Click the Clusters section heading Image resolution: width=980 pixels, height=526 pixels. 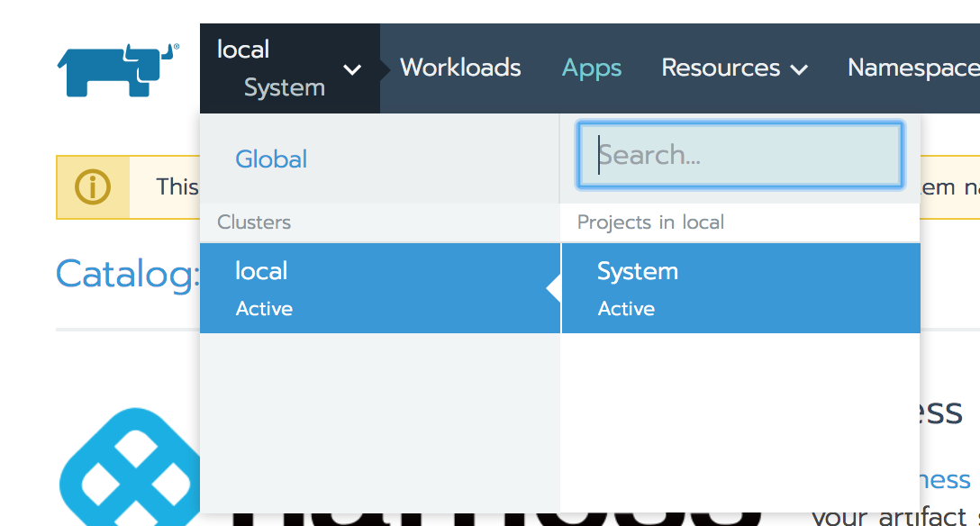tap(254, 222)
